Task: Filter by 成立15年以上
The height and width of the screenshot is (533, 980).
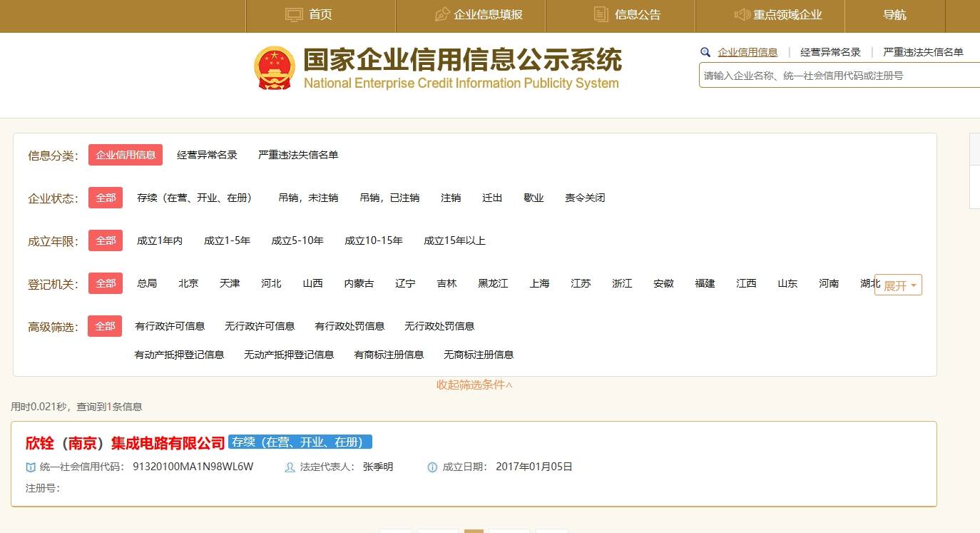Action: pyautogui.click(x=454, y=240)
